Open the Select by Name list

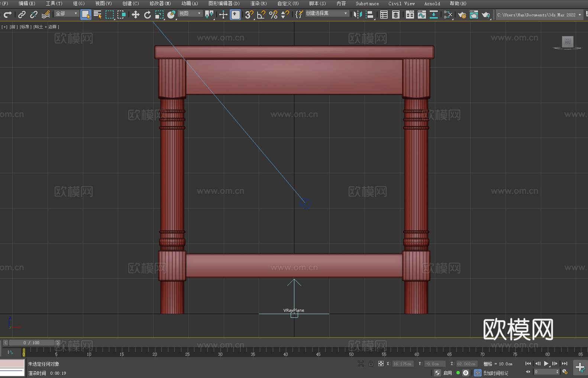(98, 14)
